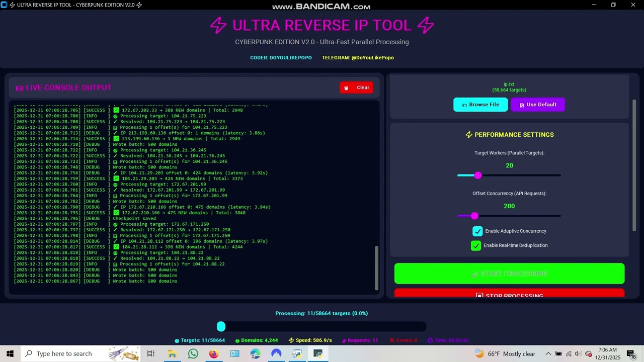Open WhatsApp from taskbar
Viewport: 644px width, 362px height.
[x=193, y=353]
